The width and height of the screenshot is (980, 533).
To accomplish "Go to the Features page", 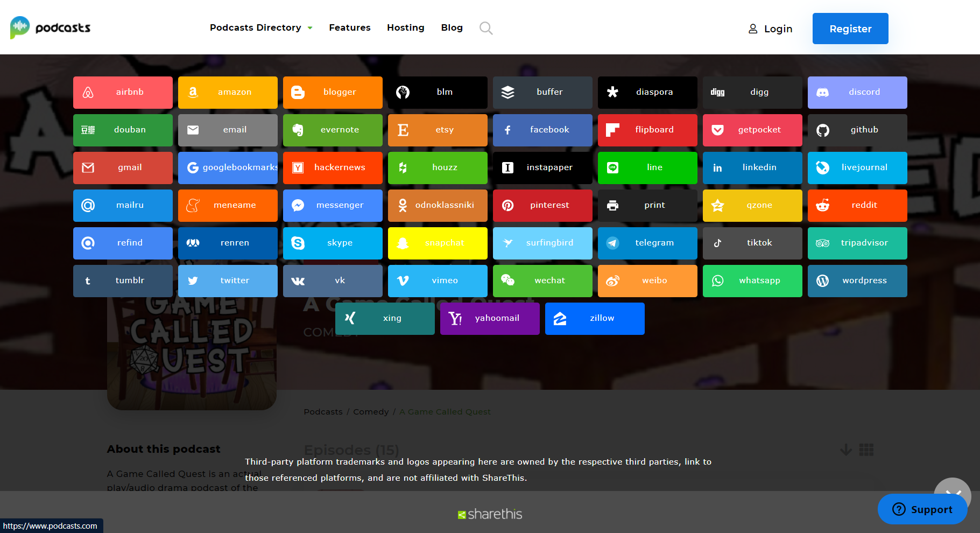I will pyautogui.click(x=350, y=27).
